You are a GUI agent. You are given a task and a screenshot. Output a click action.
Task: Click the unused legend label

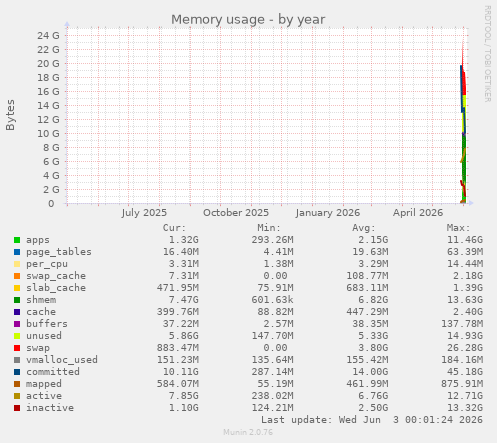tap(44, 336)
